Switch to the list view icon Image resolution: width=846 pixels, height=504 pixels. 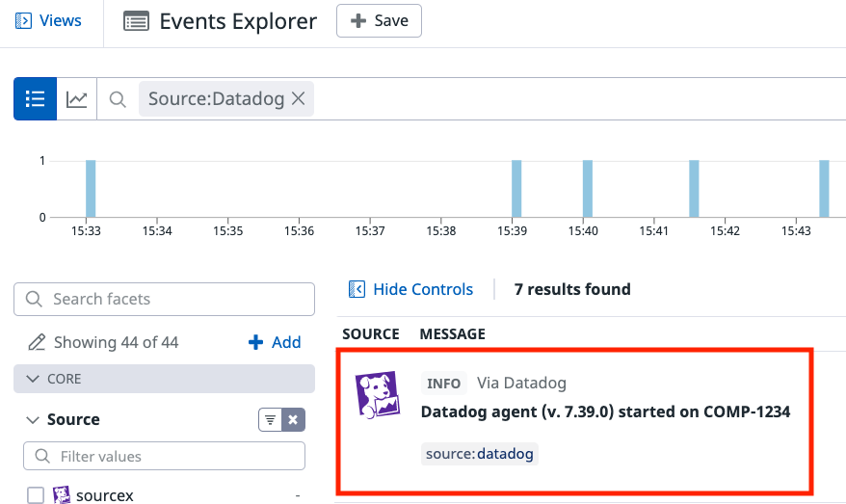tap(35, 99)
